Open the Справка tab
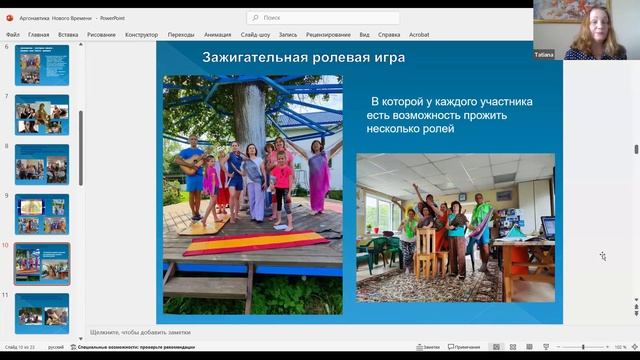 389,35
